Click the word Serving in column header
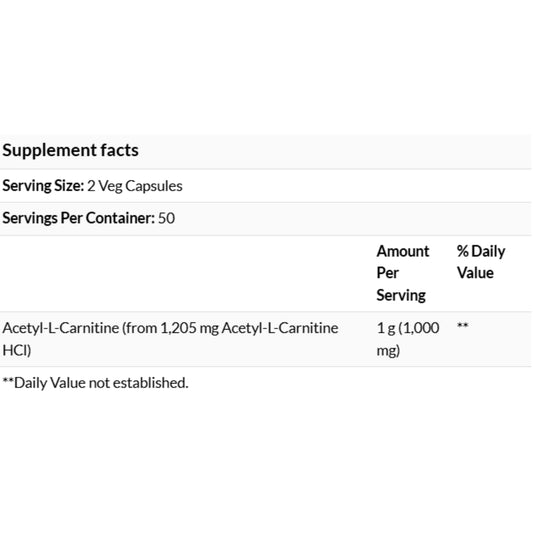 click(401, 295)
